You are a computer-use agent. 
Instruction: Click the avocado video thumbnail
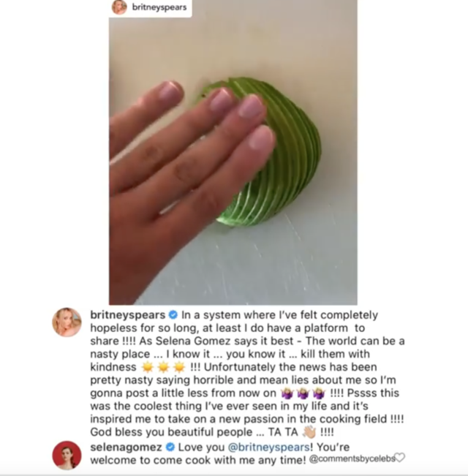(x=233, y=152)
